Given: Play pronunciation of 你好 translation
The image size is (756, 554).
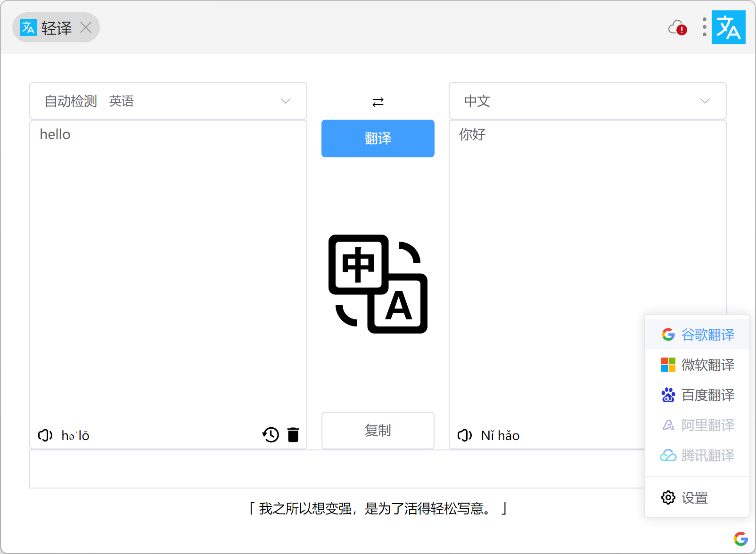Looking at the screenshot, I should pyautogui.click(x=465, y=435).
